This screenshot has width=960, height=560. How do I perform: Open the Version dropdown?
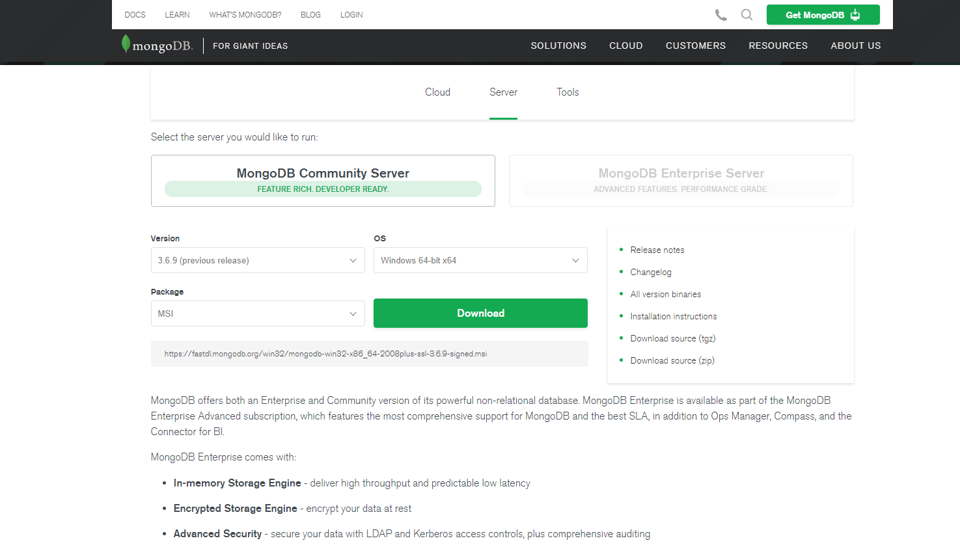pos(258,260)
